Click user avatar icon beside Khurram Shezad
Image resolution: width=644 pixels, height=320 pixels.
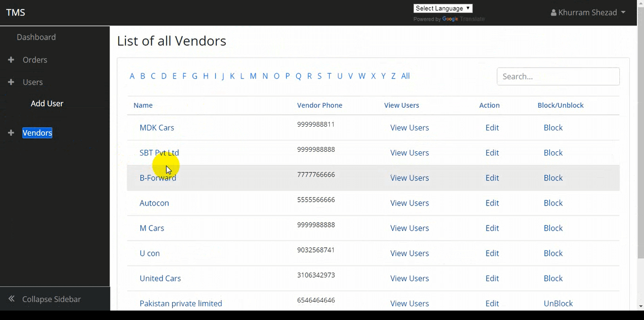point(553,13)
